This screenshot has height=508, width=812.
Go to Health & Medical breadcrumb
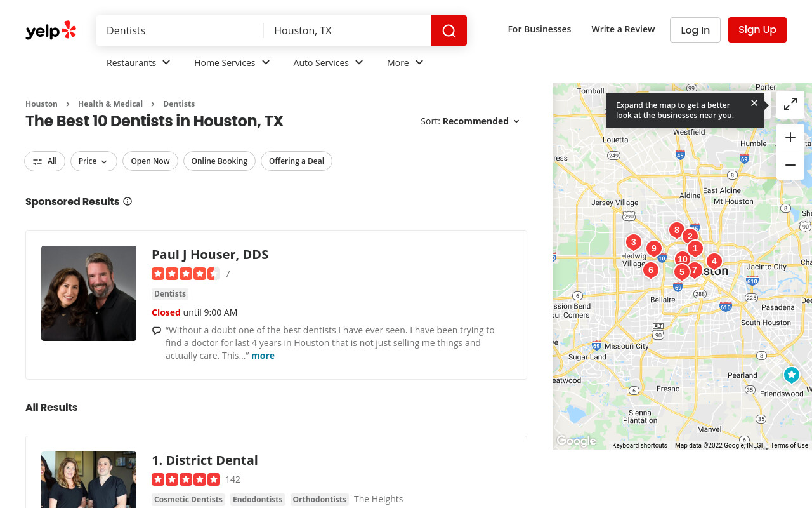click(x=110, y=104)
